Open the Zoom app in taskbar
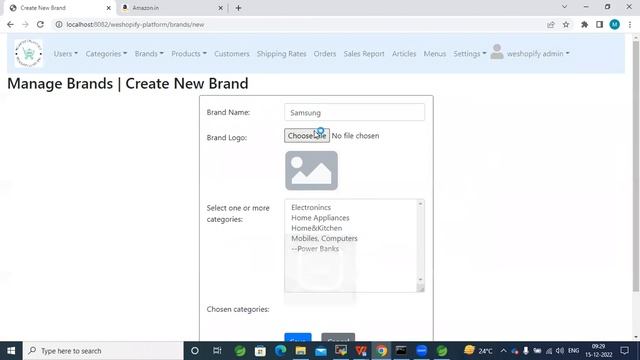The image size is (640, 360). (422, 351)
